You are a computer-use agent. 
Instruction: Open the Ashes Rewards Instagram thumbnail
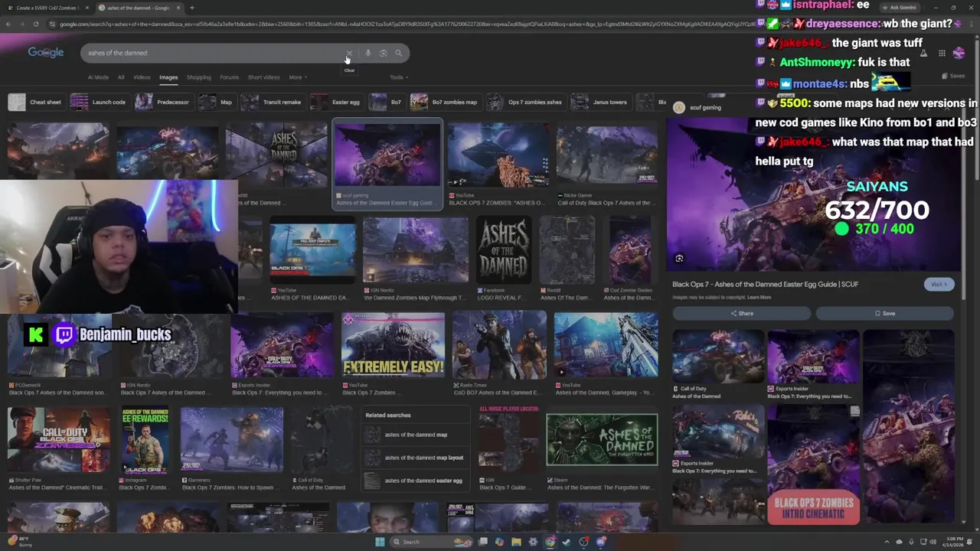[145, 439]
